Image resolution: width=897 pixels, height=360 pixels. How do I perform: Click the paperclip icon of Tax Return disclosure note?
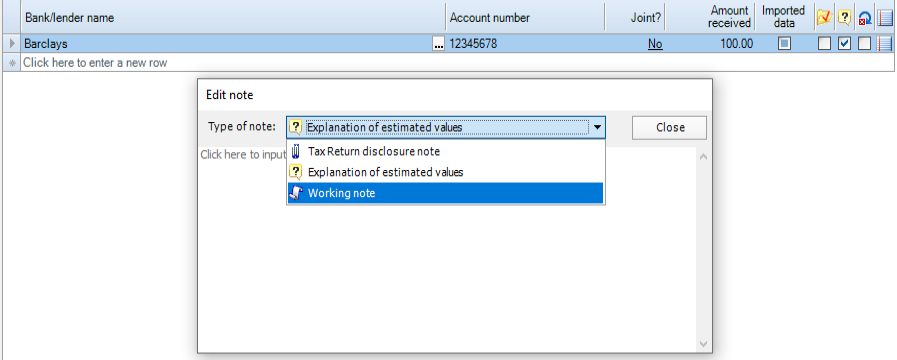[x=296, y=152]
